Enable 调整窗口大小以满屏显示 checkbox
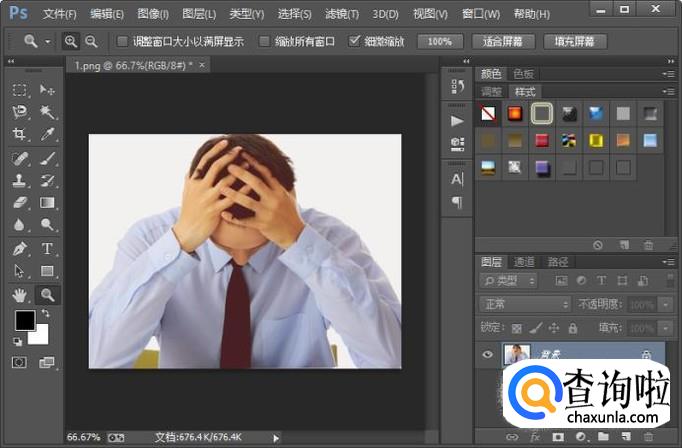Image resolution: width=682 pixels, height=448 pixels. (x=122, y=42)
